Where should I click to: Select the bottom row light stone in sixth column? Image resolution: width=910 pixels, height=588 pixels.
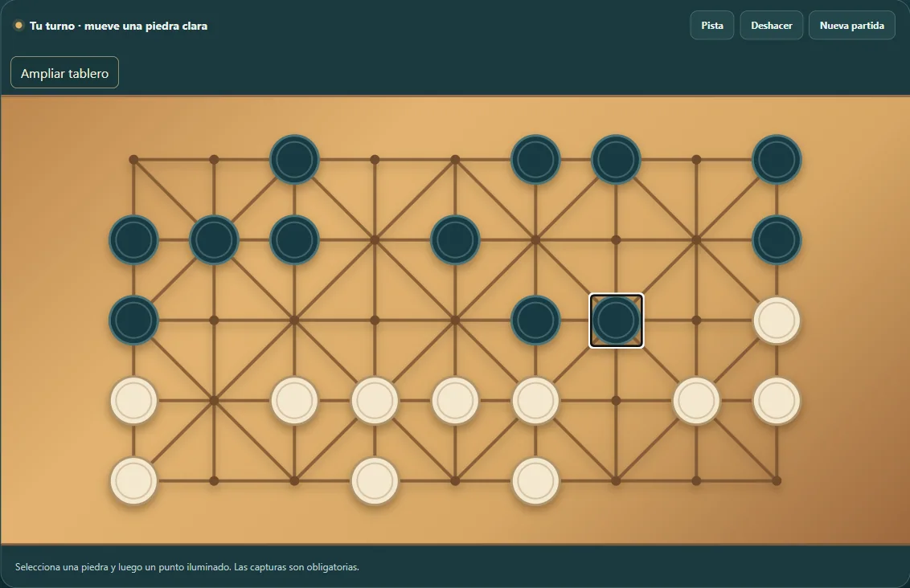coord(535,480)
